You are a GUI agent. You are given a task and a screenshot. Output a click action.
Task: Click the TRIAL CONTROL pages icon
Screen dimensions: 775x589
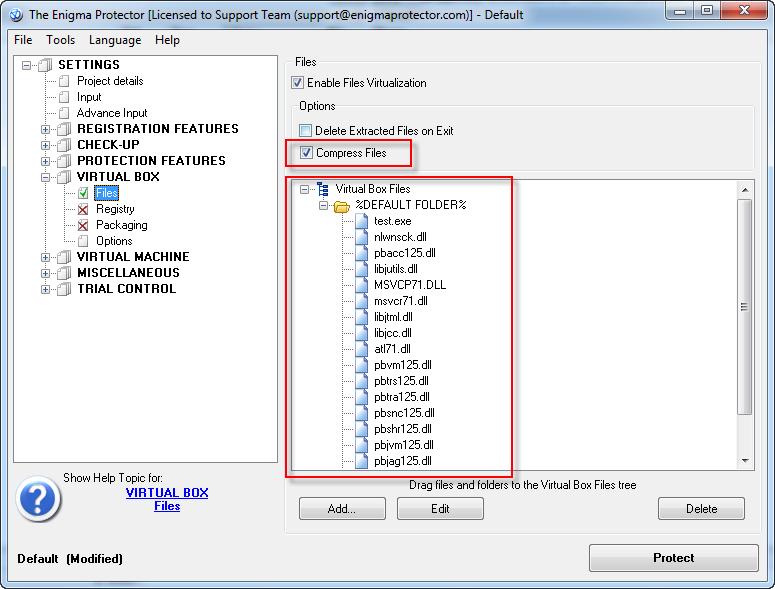pyautogui.click(x=64, y=289)
